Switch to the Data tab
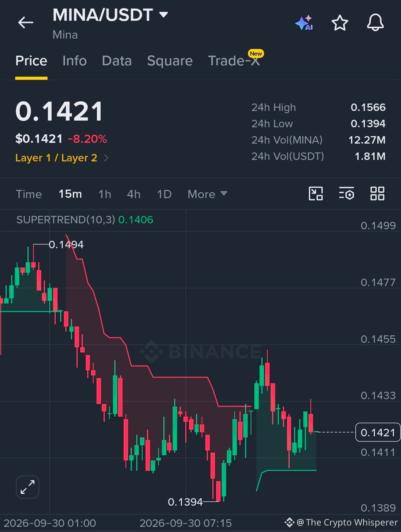Viewport: 401px width, 532px height. [117, 61]
